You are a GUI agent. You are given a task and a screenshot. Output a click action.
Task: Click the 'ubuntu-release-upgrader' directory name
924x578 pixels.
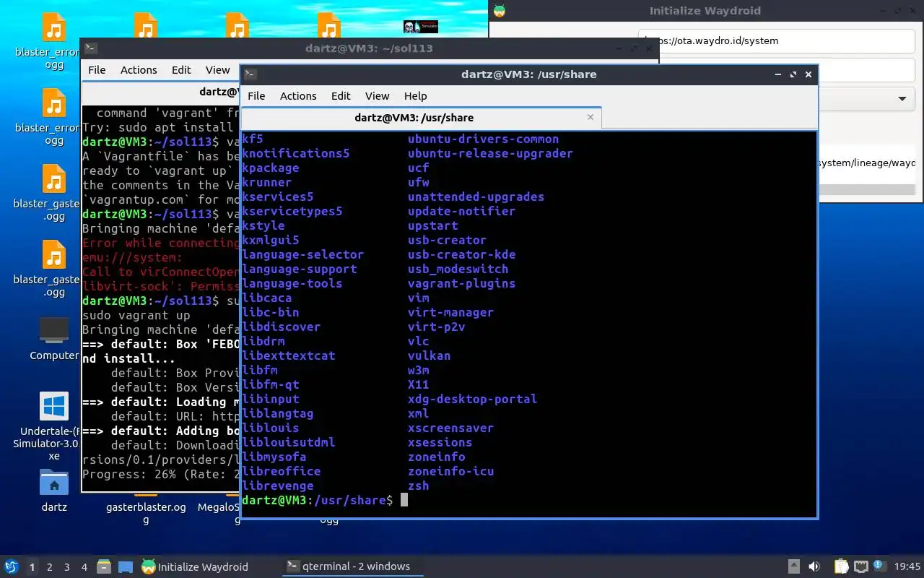coord(490,153)
